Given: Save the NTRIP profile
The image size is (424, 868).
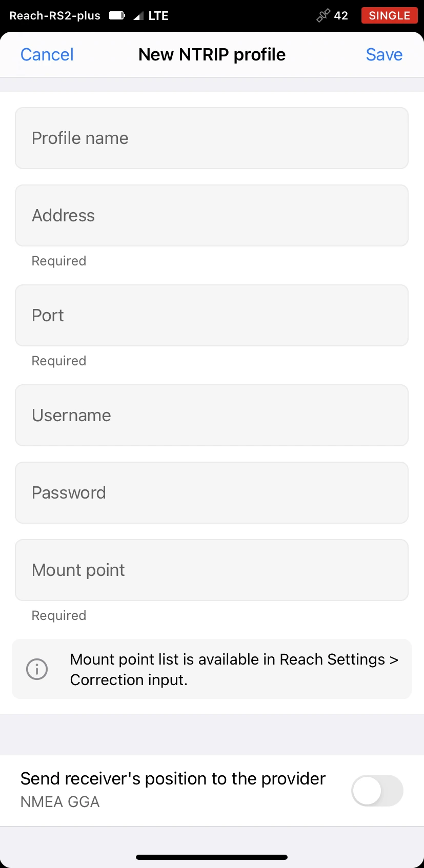Looking at the screenshot, I should (384, 54).
